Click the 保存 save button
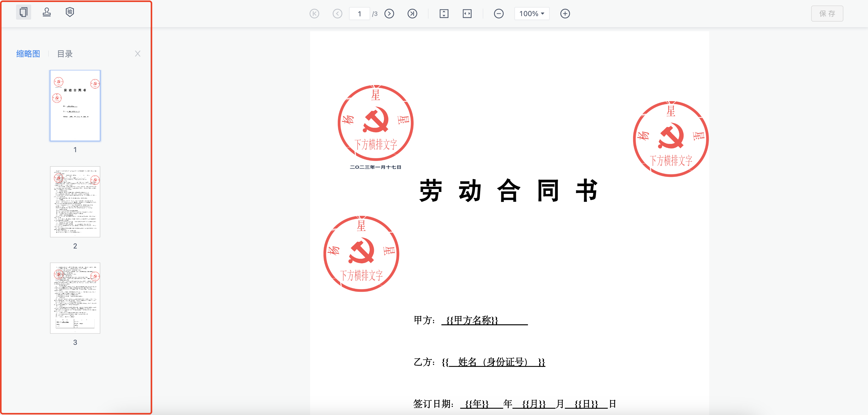868x415 pixels. point(827,14)
